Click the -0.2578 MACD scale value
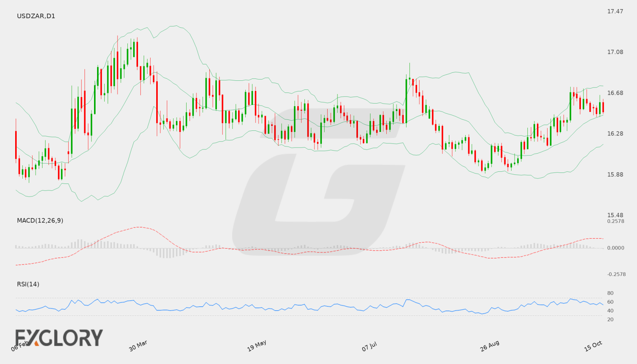This screenshot has height=364, width=637. tap(617, 274)
